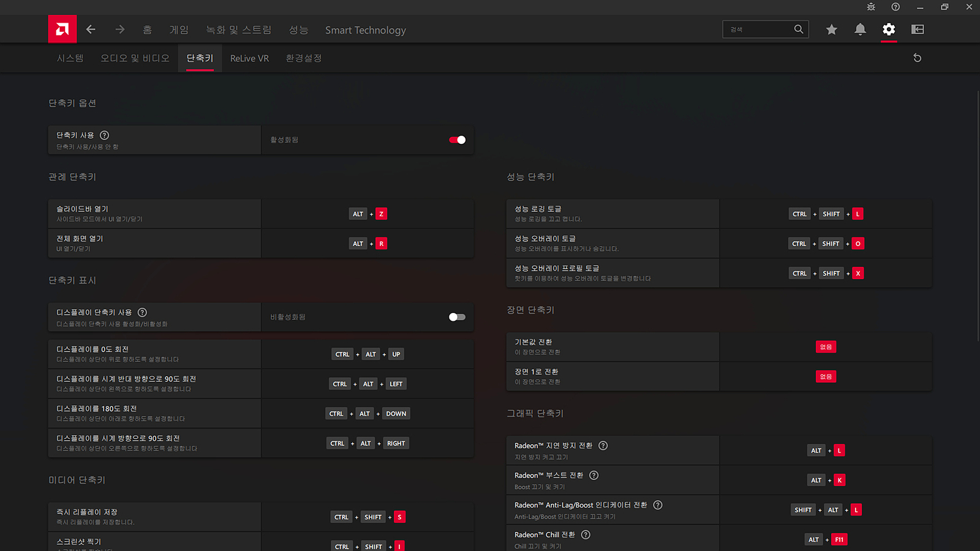Open favorites star icon

click(831, 29)
